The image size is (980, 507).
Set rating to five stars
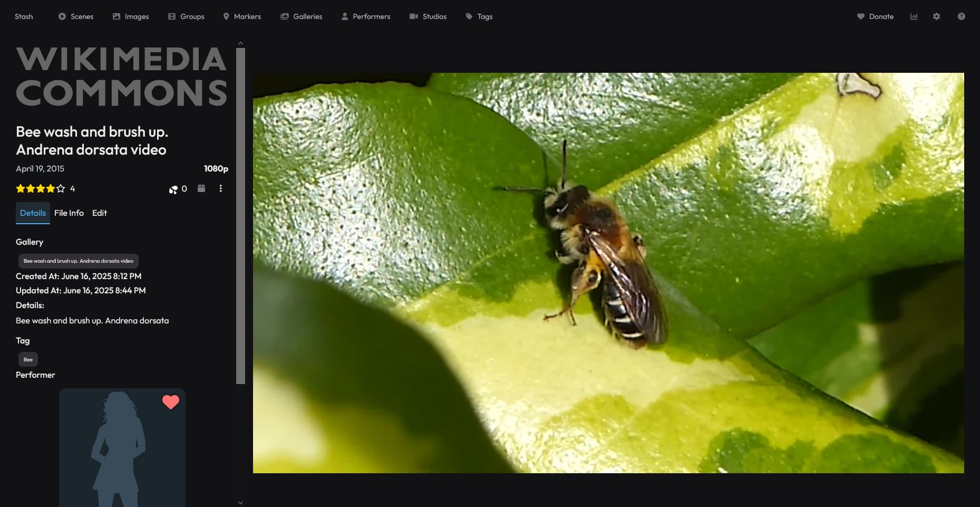point(61,188)
